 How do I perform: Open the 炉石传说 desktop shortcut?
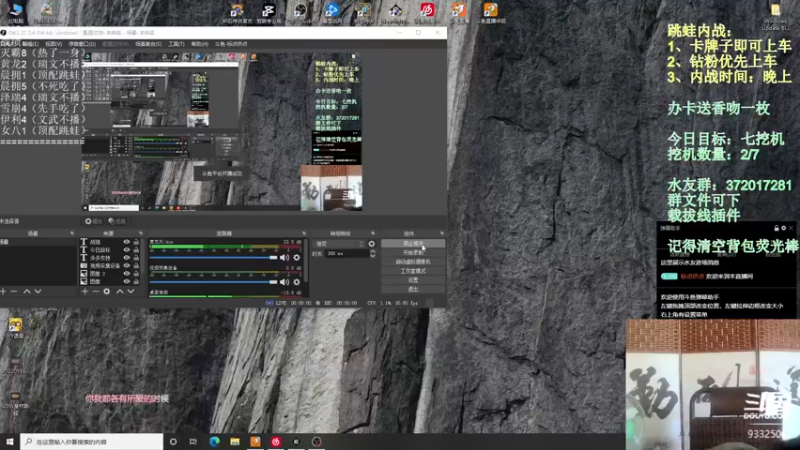(237, 12)
